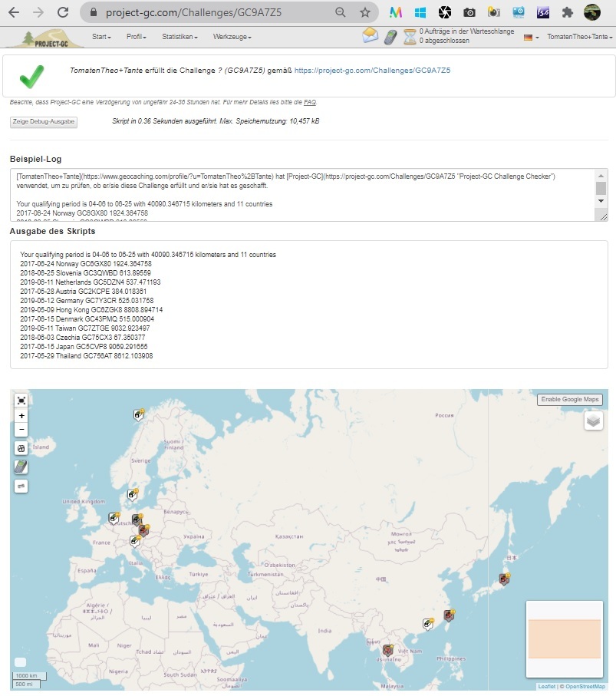Click the Slovenia GC3QWBD output line
Screen dimensions: 616x696
click(x=85, y=273)
